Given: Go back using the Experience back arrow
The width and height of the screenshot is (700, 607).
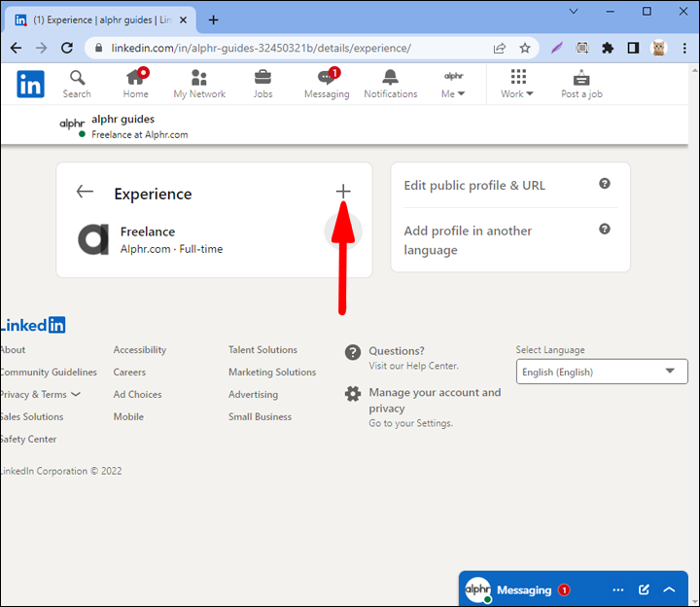Looking at the screenshot, I should (85, 192).
